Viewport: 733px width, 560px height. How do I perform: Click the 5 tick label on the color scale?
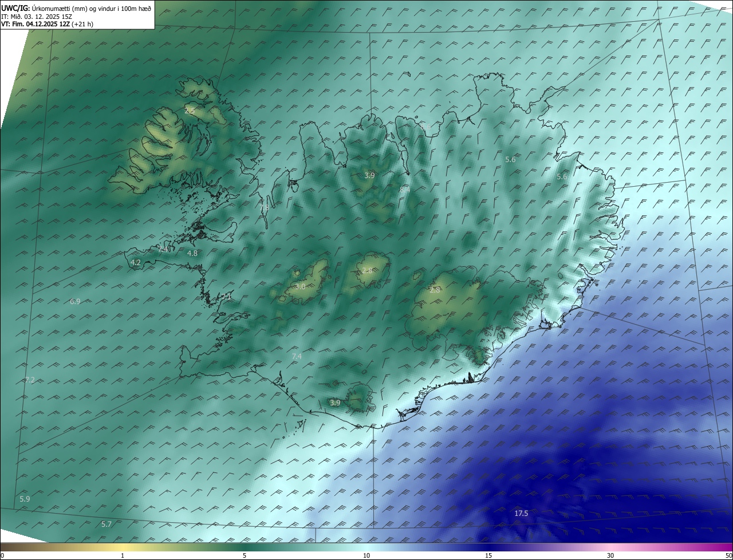pyautogui.click(x=245, y=555)
